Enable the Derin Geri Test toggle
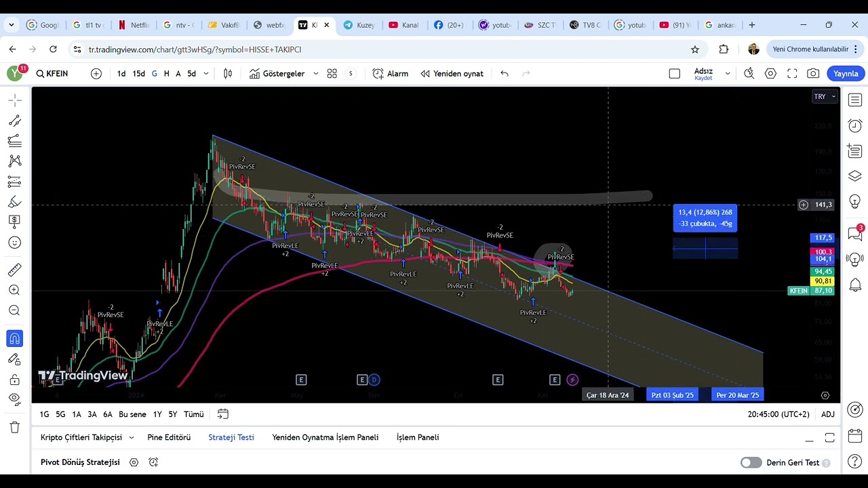The height and width of the screenshot is (488, 868). [x=751, y=463]
